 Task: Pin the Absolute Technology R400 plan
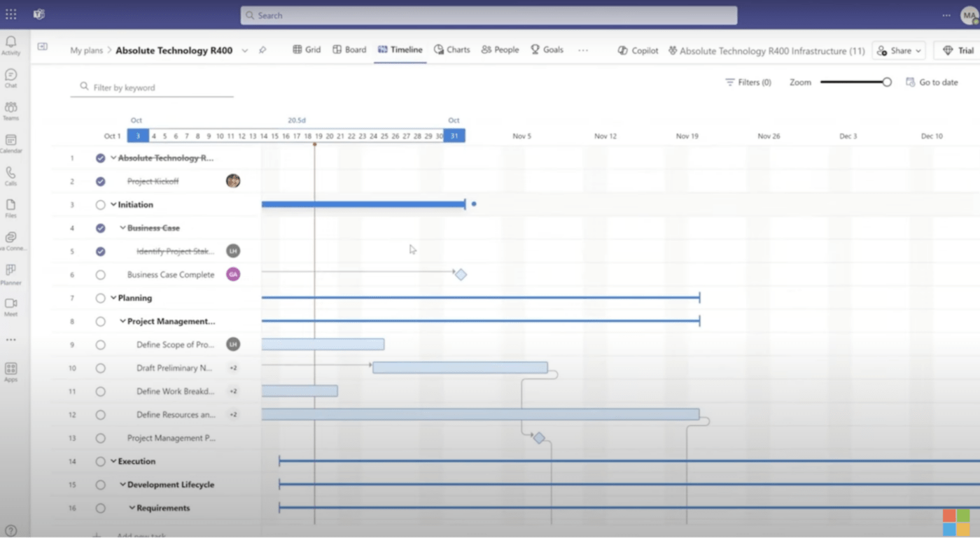(x=262, y=50)
